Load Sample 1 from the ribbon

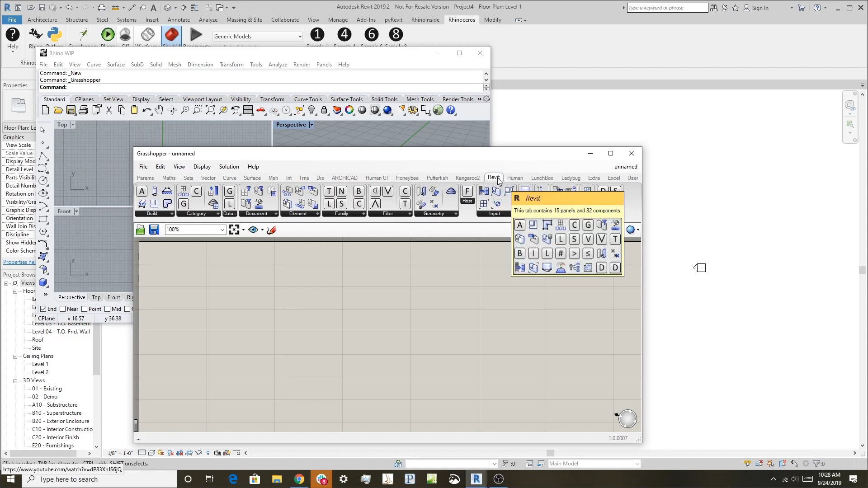[317, 35]
